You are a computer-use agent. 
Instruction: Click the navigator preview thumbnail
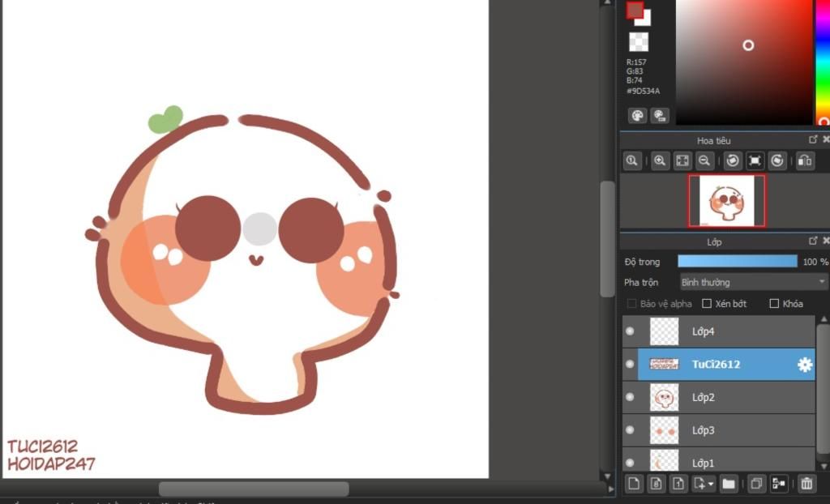click(727, 201)
